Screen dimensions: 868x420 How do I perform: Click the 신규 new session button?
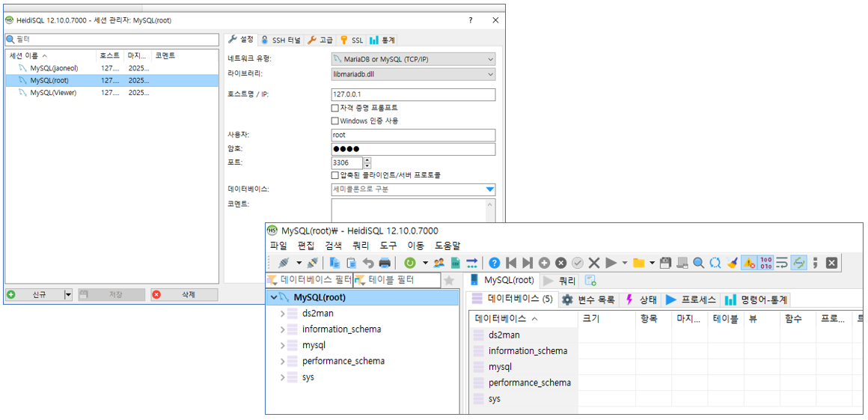(x=34, y=295)
